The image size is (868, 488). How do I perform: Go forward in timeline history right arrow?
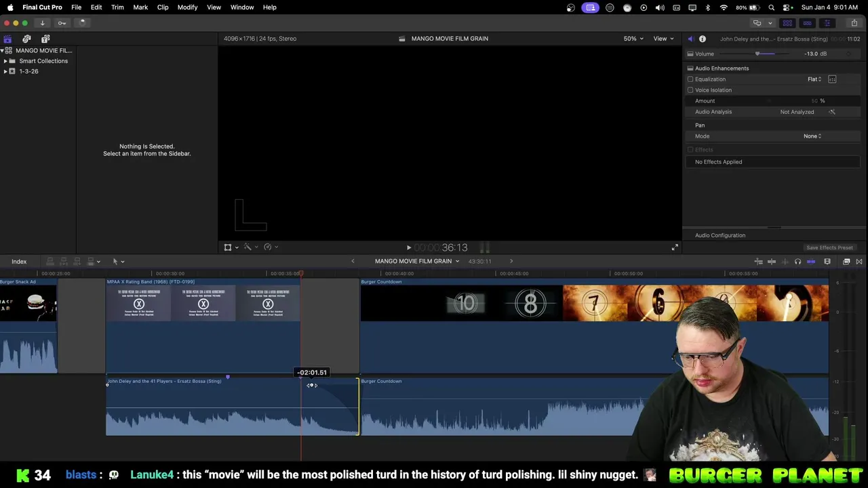pos(511,261)
